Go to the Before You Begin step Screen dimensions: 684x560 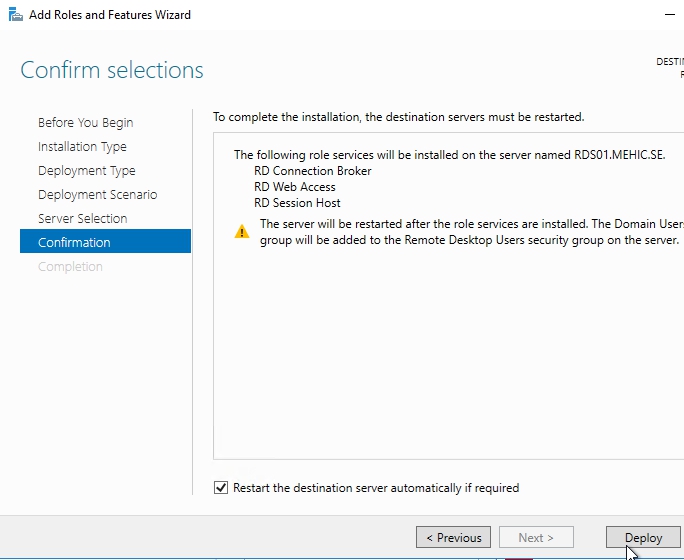pos(85,123)
